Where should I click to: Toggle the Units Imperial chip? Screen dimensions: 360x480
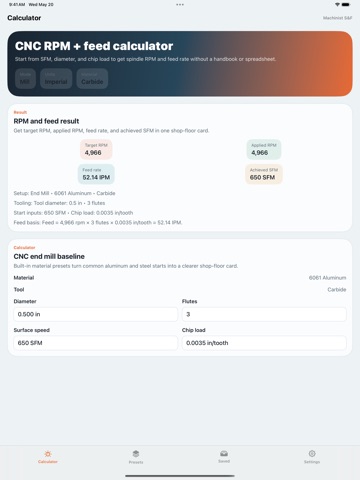click(56, 79)
